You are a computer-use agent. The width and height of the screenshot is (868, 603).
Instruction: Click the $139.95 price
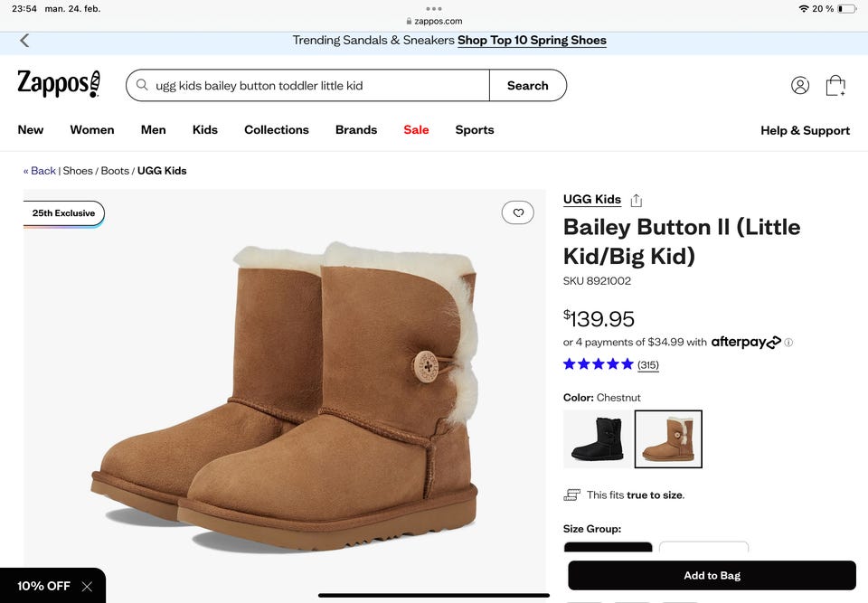click(599, 319)
